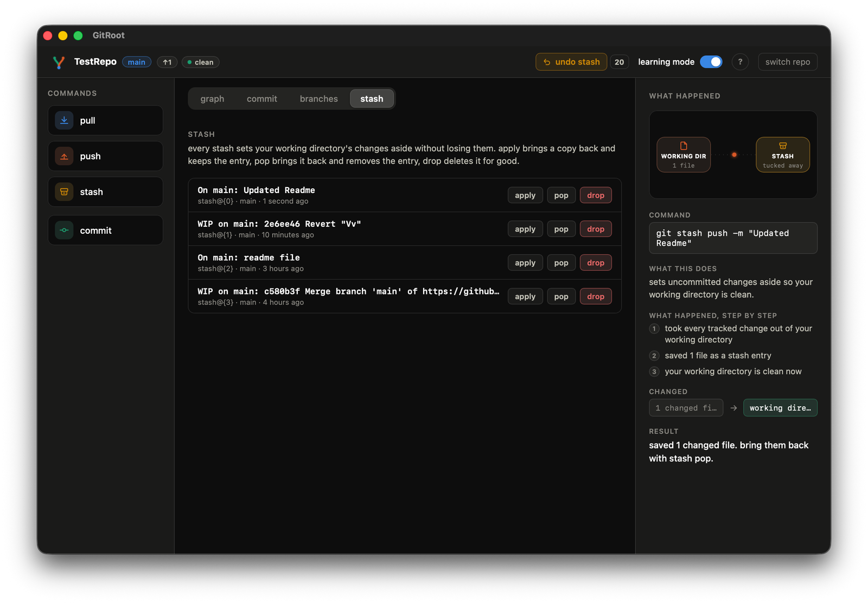
Task: Click the Working Dir '1 file' card
Action: tap(684, 155)
